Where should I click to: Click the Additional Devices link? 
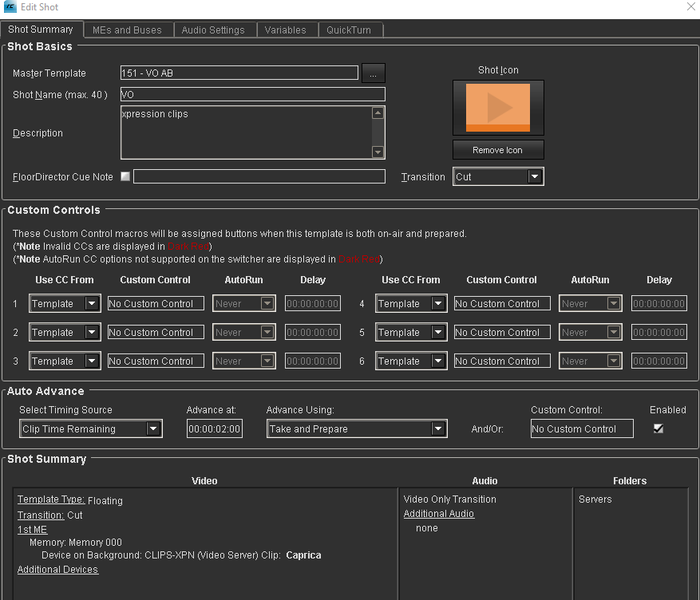coord(57,570)
